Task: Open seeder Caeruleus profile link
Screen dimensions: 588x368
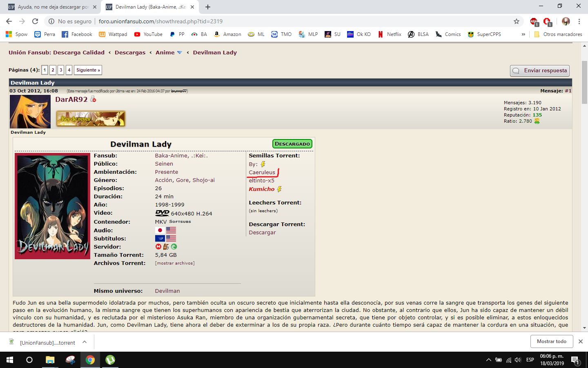Action: click(x=262, y=173)
